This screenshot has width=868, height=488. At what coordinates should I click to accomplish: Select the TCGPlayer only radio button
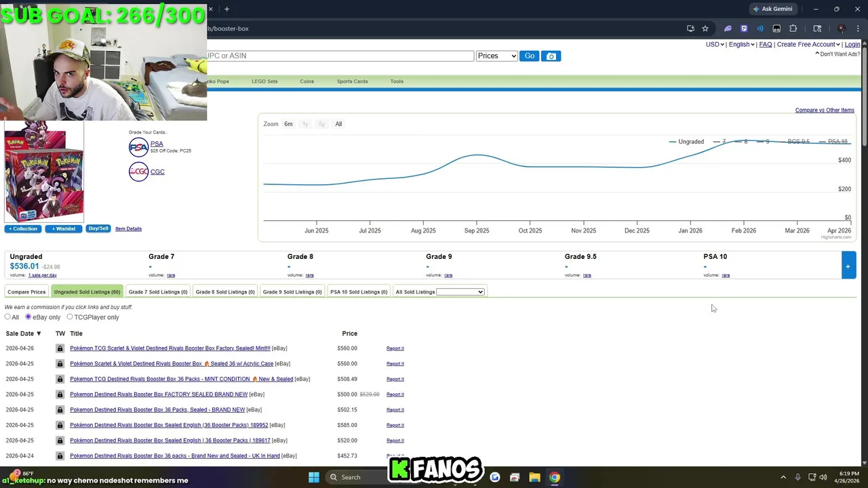(69, 317)
